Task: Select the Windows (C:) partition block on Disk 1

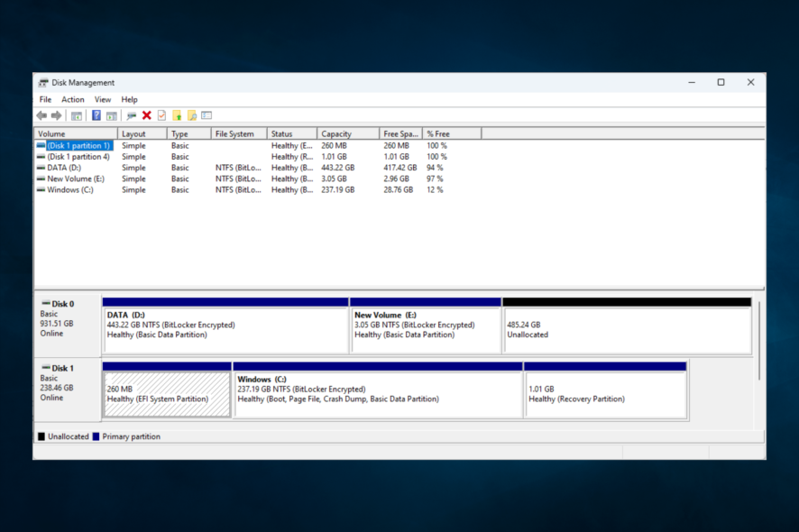Action: [x=378, y=390]
